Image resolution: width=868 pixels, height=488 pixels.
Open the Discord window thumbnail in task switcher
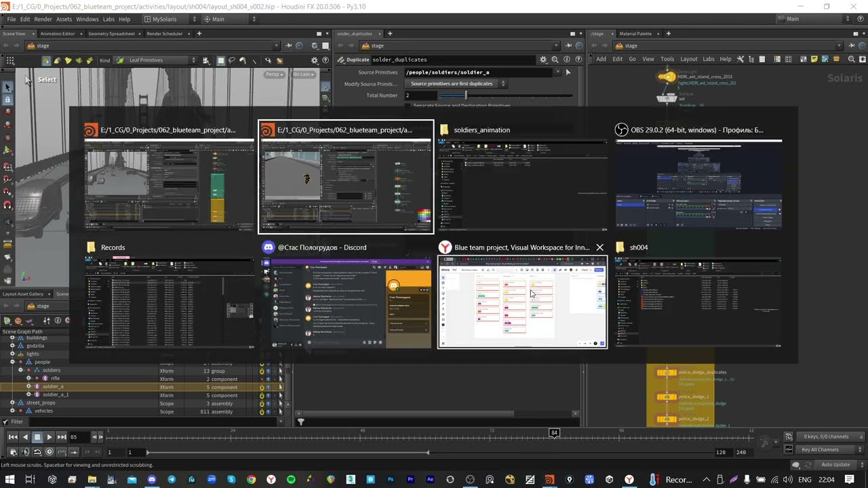point(347,302)
